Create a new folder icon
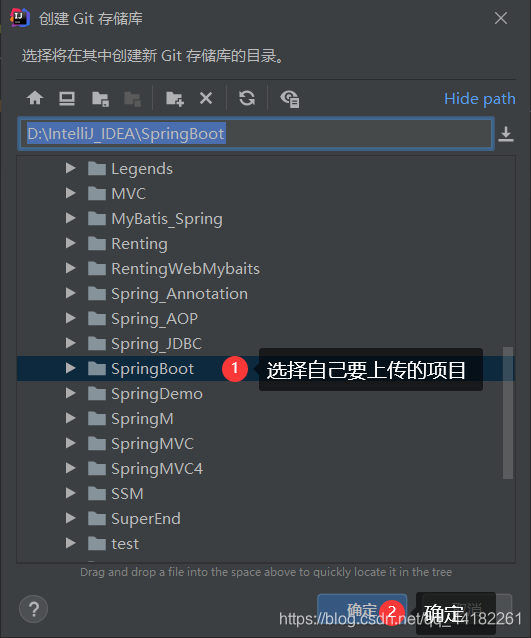Viewport: 531px width, 638px height. pos(175,99)
